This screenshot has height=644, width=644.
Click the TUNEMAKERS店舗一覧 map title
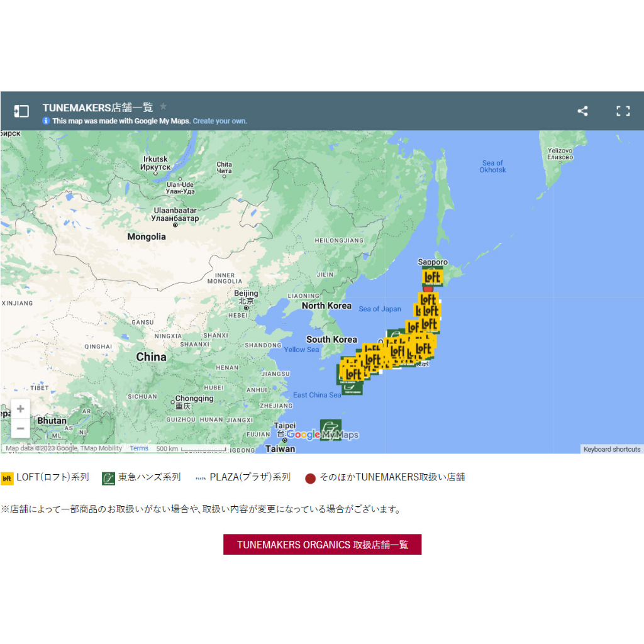point(97,108)
